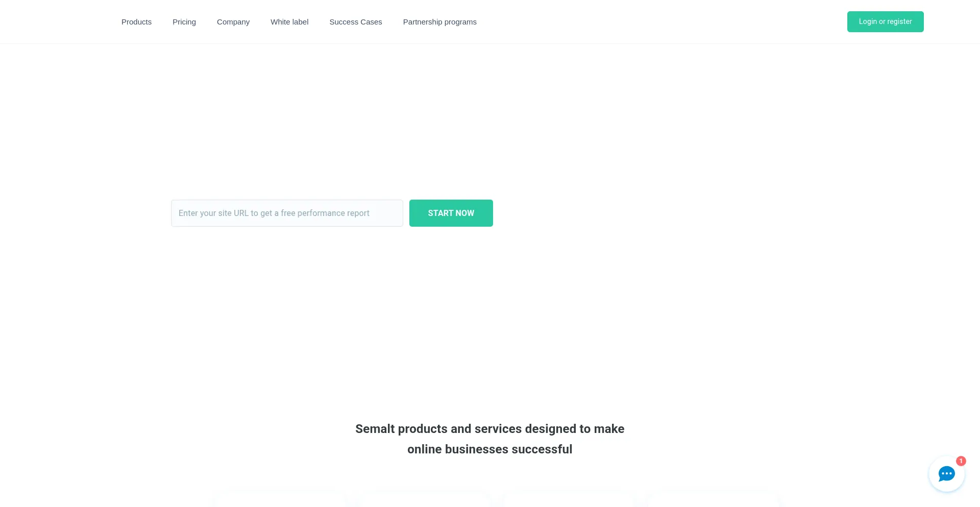
Task: Open Success Cases page
Action: tap(356, 22)
